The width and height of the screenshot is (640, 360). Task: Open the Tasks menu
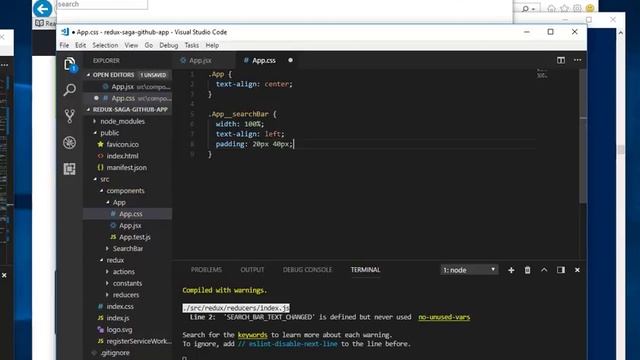click(x=191, y=45)
